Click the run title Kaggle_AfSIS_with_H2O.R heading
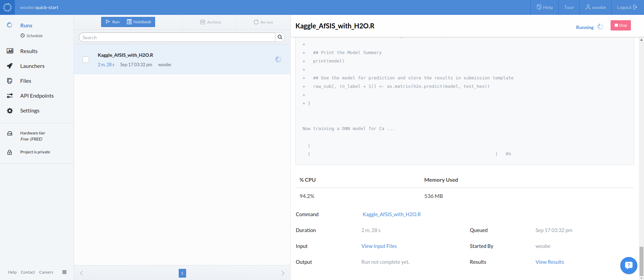 coord(335,26)
